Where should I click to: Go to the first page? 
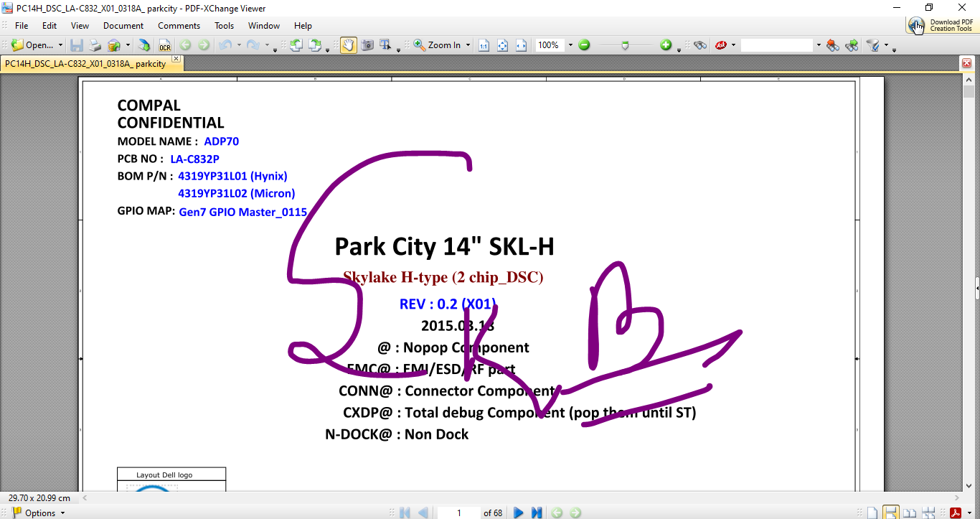click(x=405, y=513)
